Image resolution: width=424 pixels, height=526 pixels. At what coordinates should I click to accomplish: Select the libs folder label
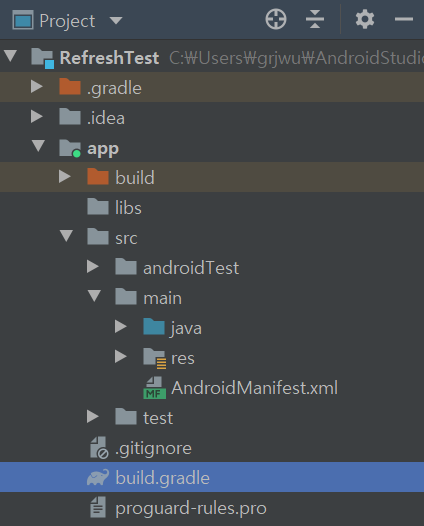(x=128, y=207)
